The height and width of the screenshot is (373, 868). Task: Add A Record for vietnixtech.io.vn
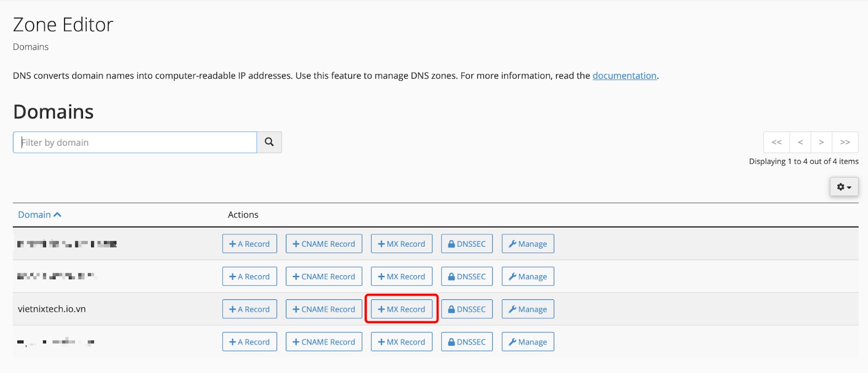[250, 309]
